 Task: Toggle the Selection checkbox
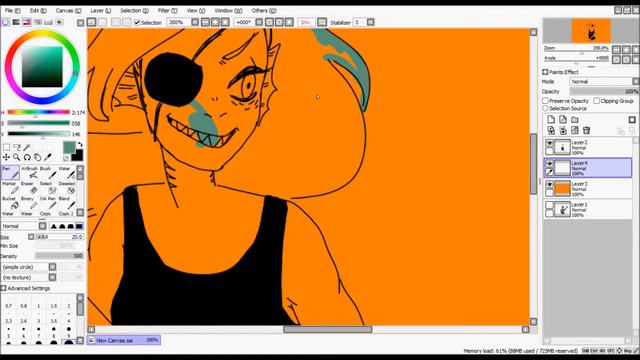[137, 22]
